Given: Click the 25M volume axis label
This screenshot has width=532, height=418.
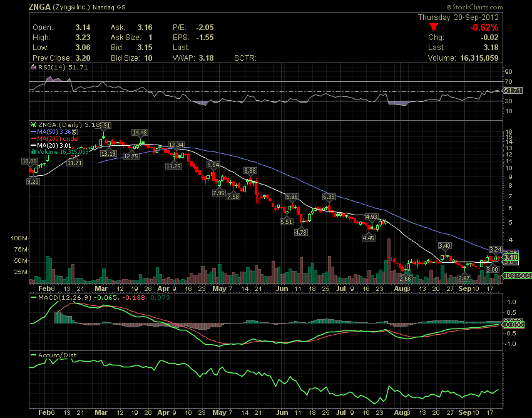Looking at the screenshot, I should (21, 272).
